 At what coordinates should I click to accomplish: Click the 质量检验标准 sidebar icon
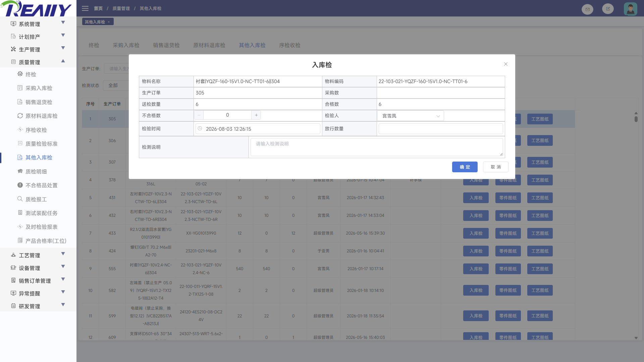pyautogui.click(x=20, y=143)
